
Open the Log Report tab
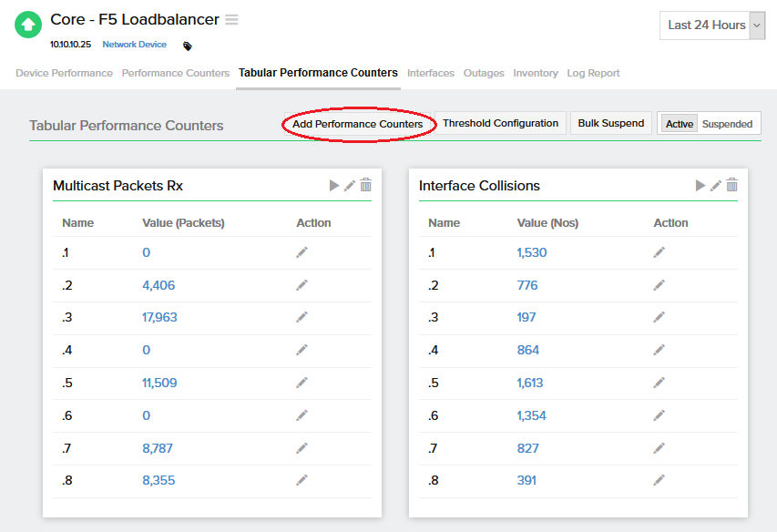tap(593, 73)
